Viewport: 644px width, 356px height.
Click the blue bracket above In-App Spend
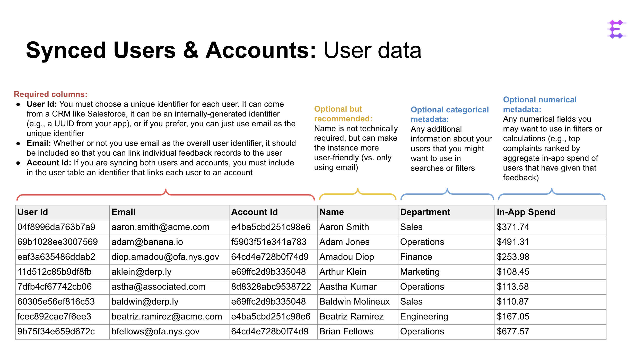(552, 194)
